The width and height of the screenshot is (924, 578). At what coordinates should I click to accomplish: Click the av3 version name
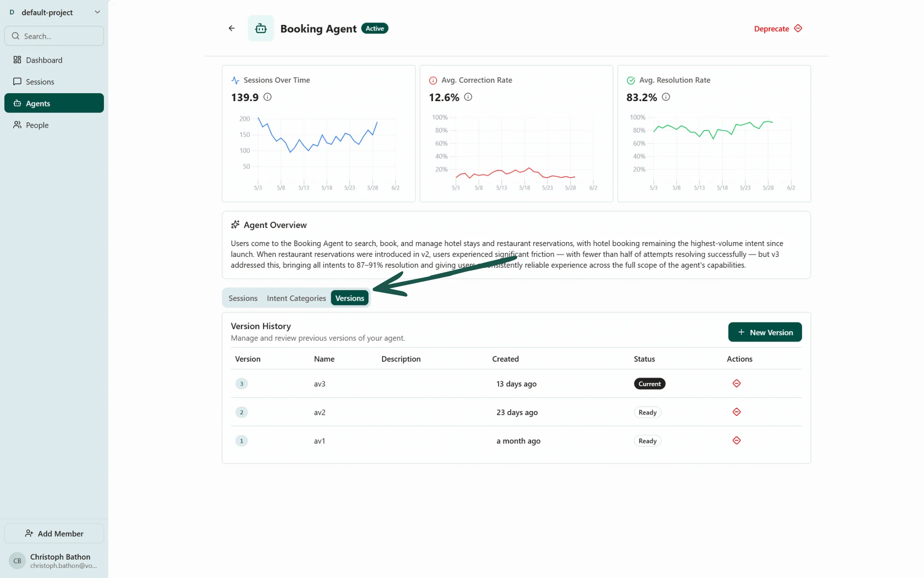tap(319, 384)
